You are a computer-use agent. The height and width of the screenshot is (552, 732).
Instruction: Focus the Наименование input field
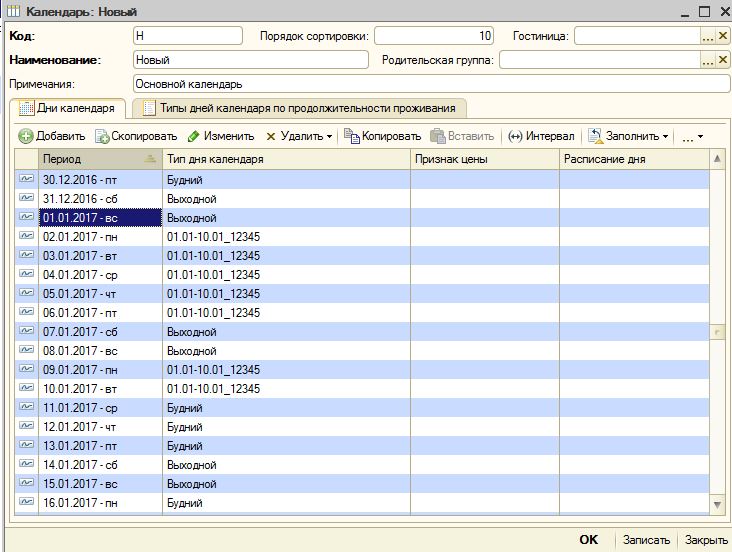[x=251, y=60]
